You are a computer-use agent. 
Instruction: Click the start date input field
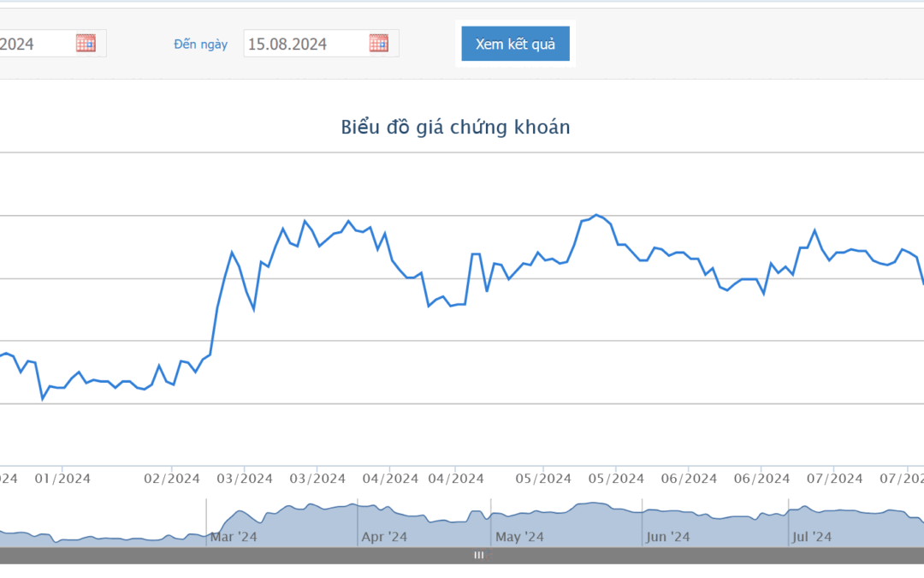click(37, 44)
